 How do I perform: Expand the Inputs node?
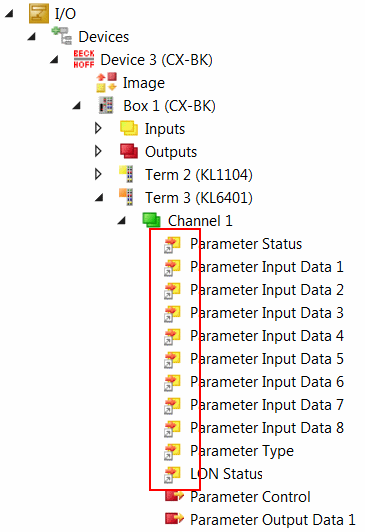tap(98, 128)
